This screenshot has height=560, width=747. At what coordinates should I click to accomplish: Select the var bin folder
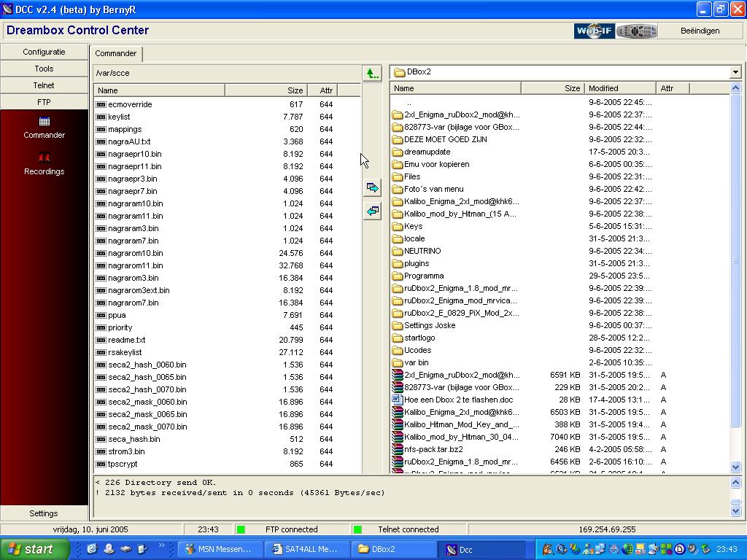(x=560, y=362)
